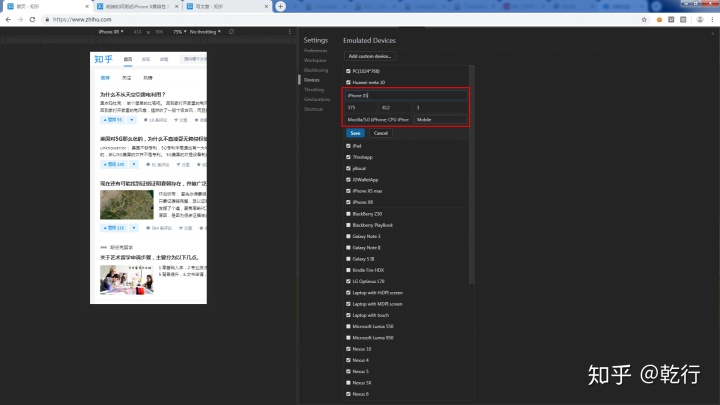
Task: Open the Blackboxing settings section
Action: point(316,70)
